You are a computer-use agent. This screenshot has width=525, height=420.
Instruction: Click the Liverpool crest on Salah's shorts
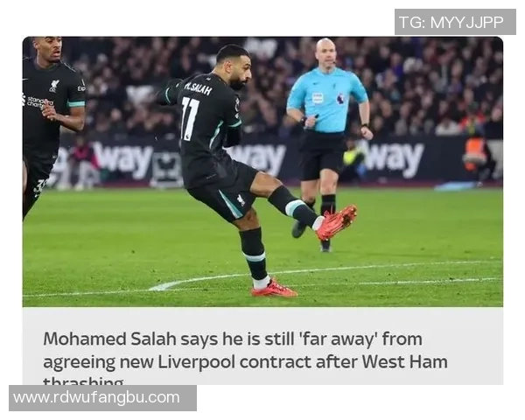click(x=241, y=200)
